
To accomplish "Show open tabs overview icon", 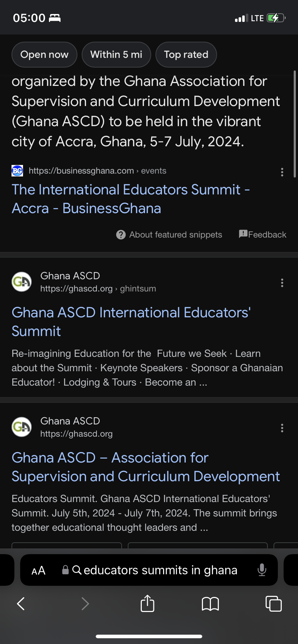I will coord(273,604).
